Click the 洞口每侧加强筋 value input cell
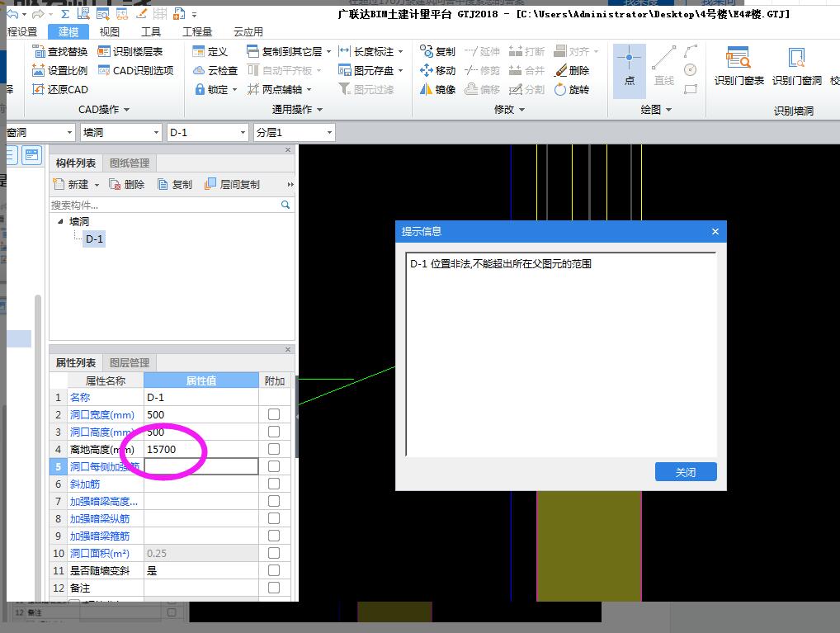 [x=201, y=466]
